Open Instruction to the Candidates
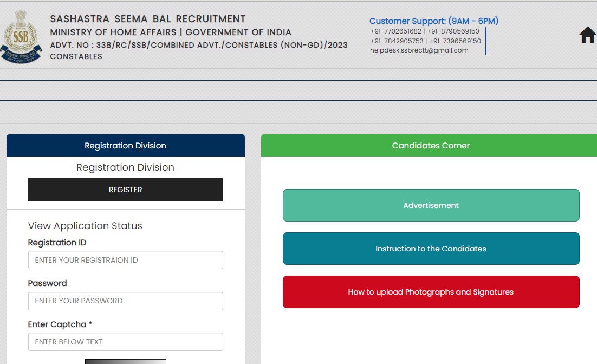 point(431,249)
